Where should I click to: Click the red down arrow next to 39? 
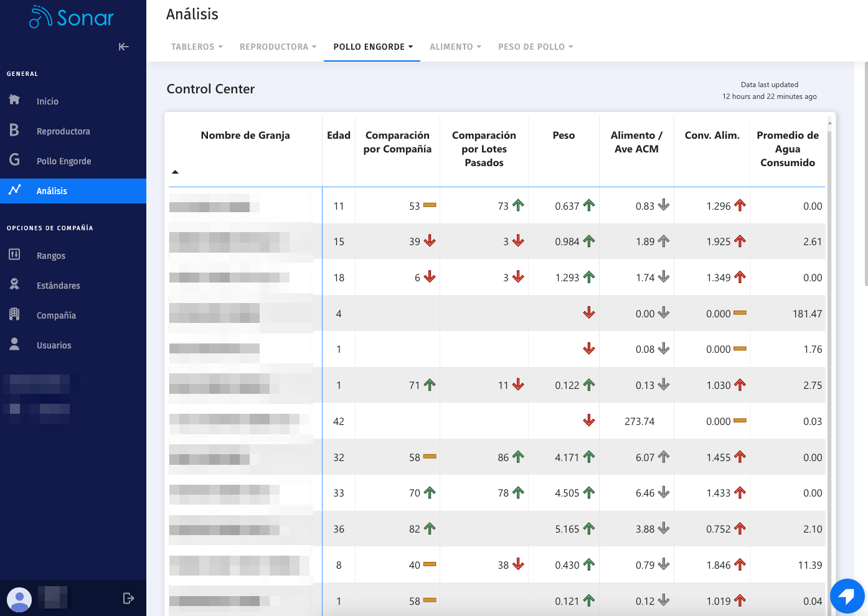[430, 241]
